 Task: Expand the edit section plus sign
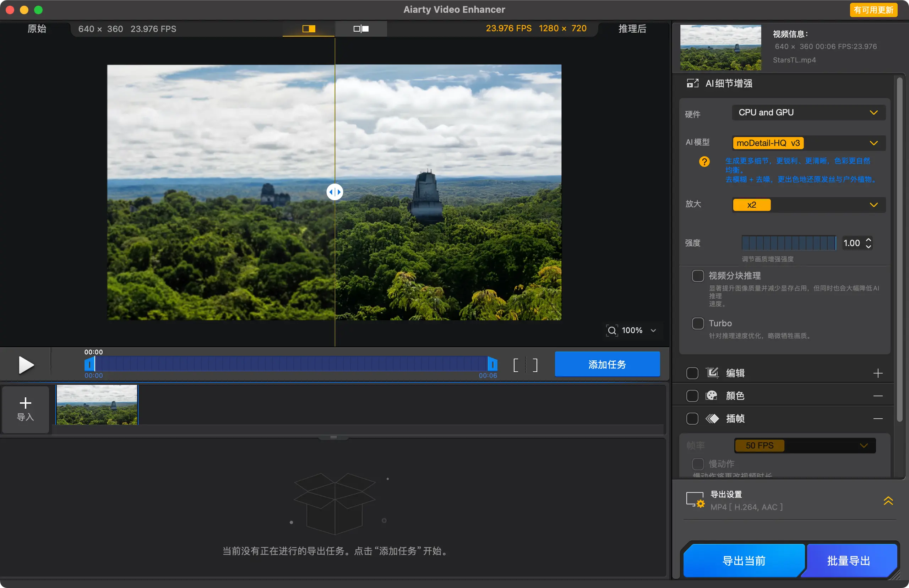pos(878,373)
